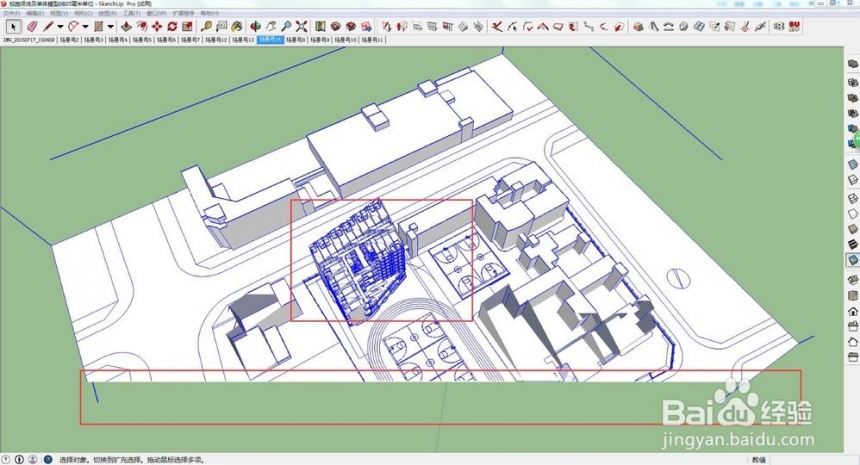Viewport: 860px width, 465px height.
Task: Activate the Rotate tool
Action: click(172, 26)
